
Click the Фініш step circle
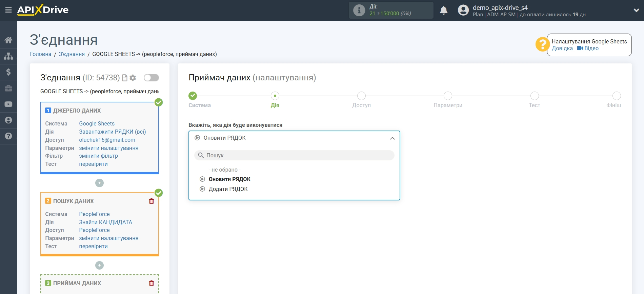(x=617, y=96)
